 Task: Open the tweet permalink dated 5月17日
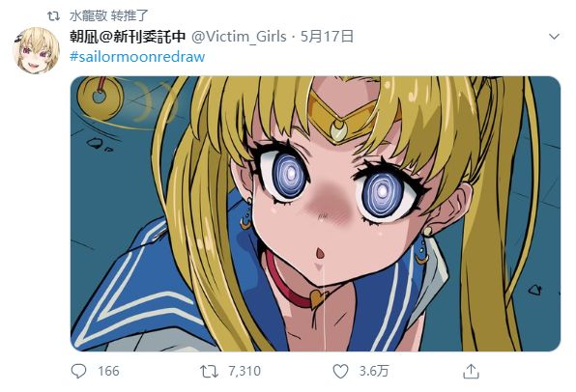[327, 37]
